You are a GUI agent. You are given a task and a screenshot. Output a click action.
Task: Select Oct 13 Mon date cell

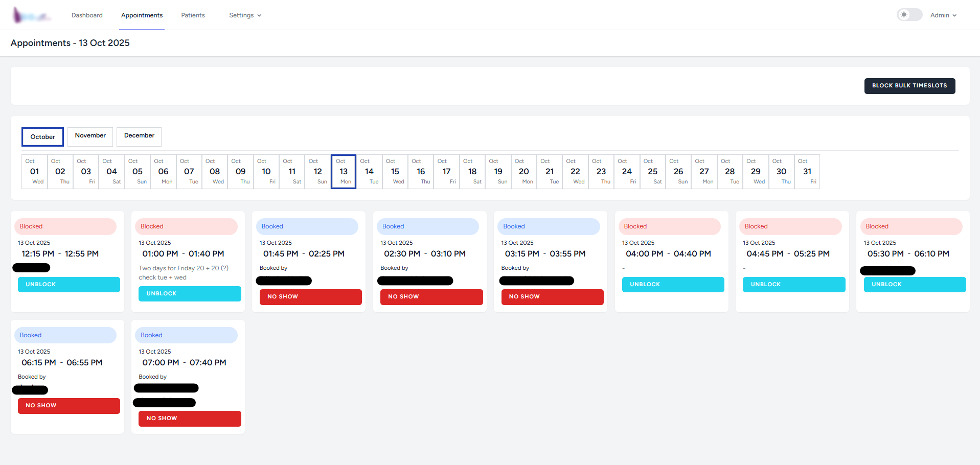pyautogui.click(x=344, y=172)
